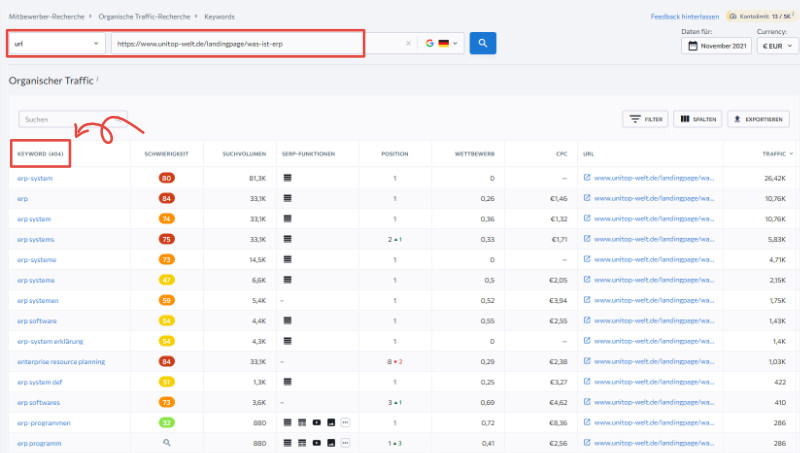Open the Mitbewerber-Recherche breadcrumb
Viewport: 800px width, 453px height.
46,16
